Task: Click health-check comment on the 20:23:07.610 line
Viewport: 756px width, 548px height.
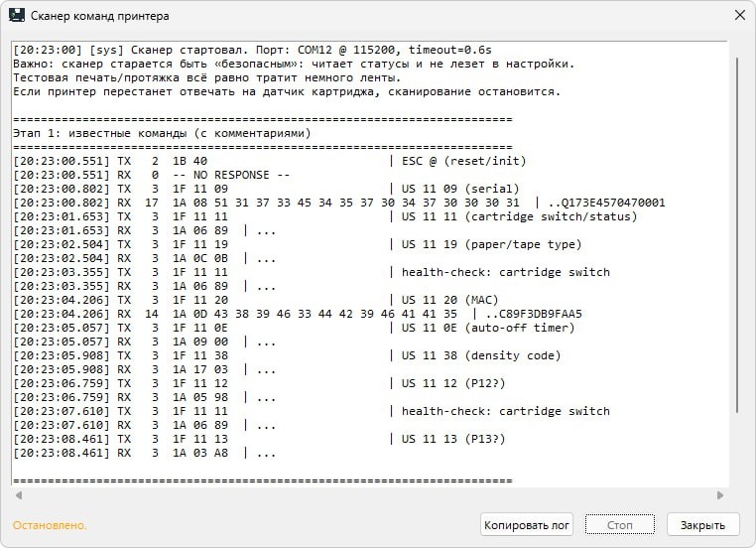Action: (506, 411)
